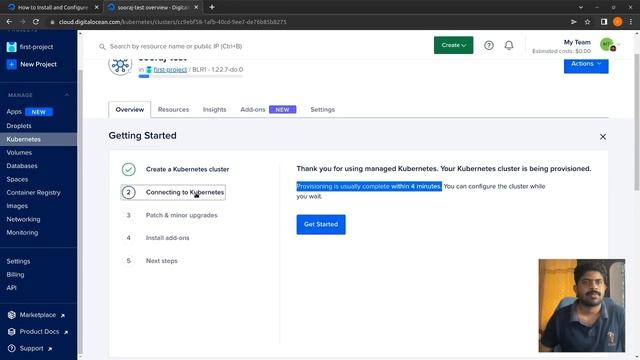
Task: Reload the current page
Action: click(x=36, y=22)
